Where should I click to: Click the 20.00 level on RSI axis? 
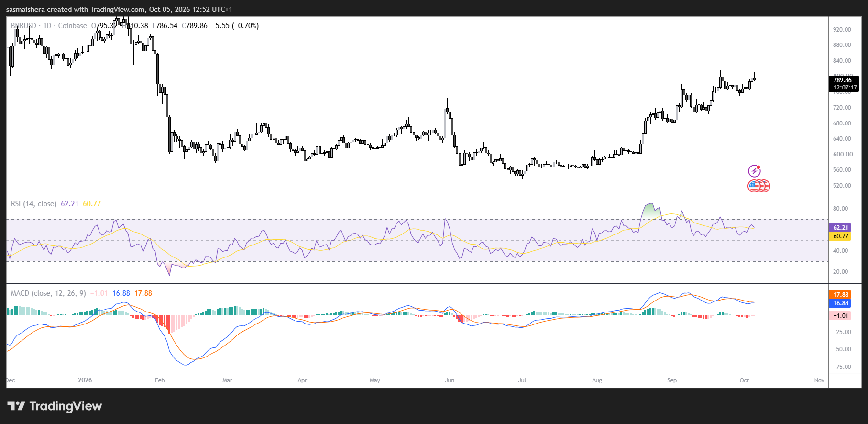pos(840,272)
